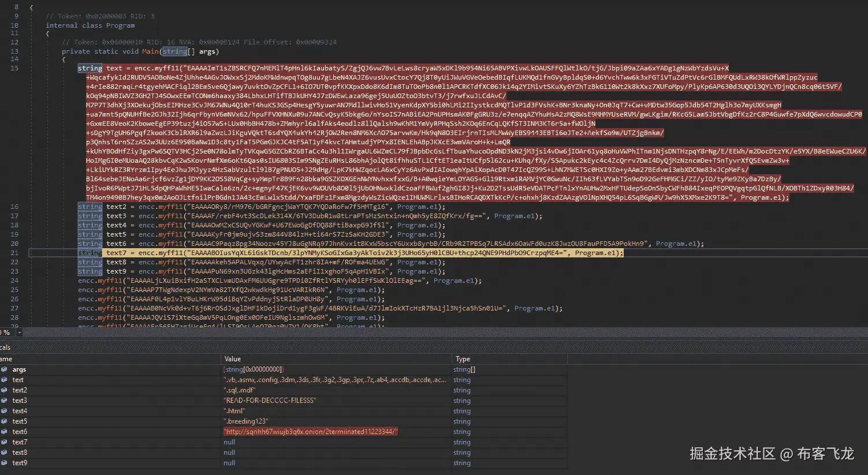Click the string type cell of text5

462,421
